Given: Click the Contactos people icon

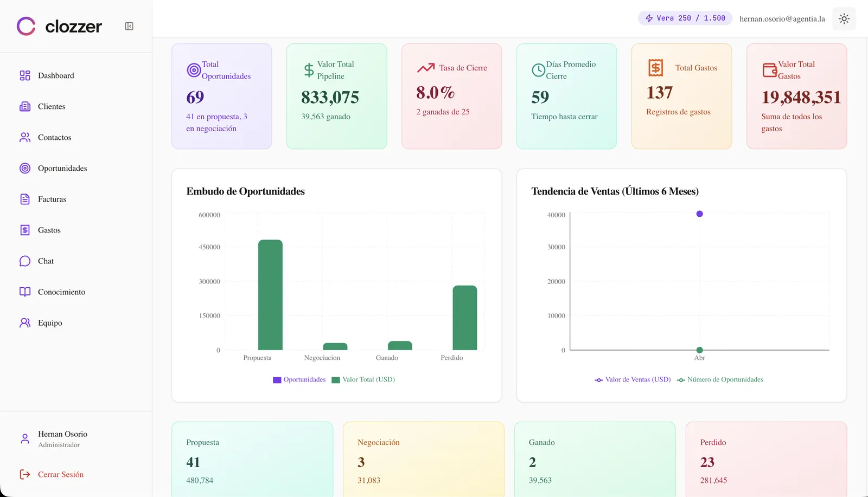Looking at the screenshot, I should tap(25, 137).
